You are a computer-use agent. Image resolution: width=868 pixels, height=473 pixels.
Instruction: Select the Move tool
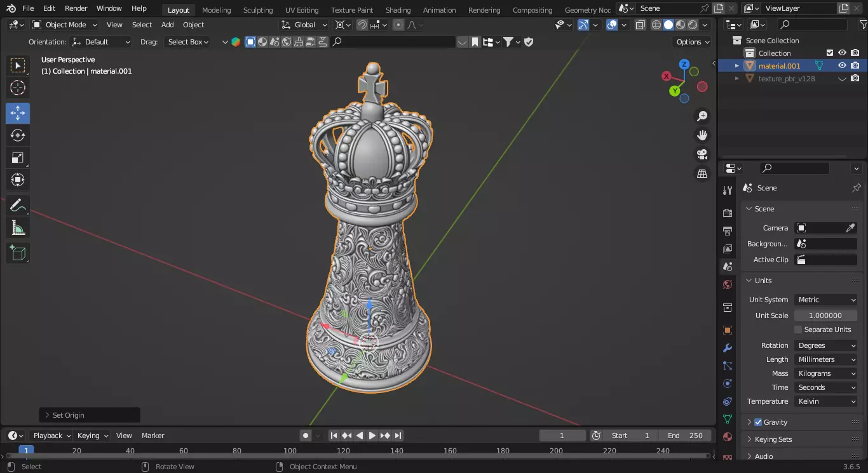pyautogui.click(x=18, y=114)
